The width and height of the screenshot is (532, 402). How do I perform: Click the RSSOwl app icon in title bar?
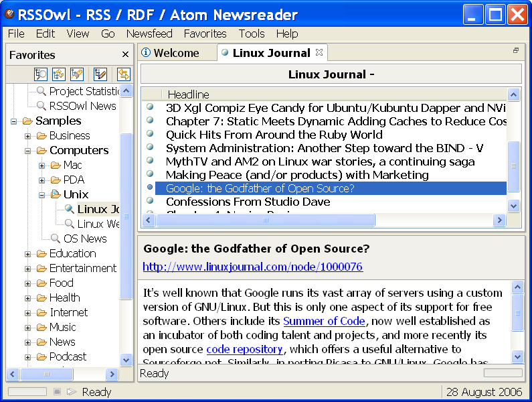[x=9, y=13]
